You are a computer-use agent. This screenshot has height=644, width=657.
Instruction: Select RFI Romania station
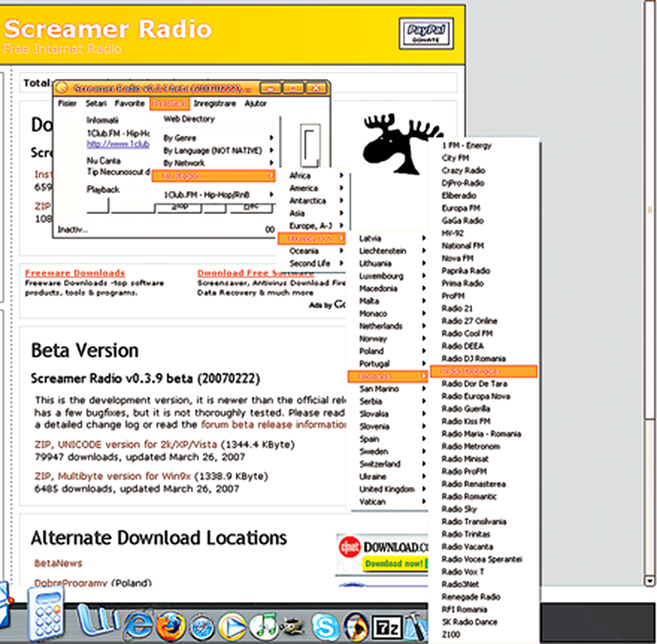click(484, 609)
